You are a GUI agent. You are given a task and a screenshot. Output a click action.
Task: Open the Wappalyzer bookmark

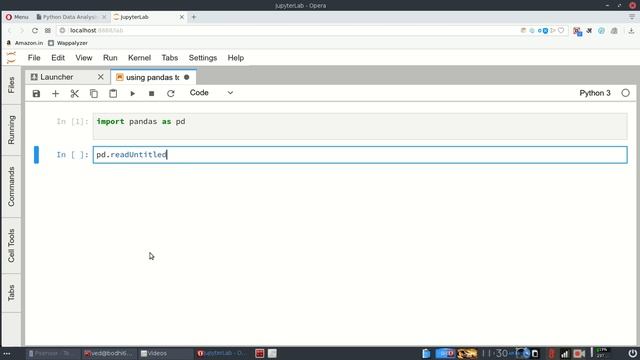tap(68, 43)
